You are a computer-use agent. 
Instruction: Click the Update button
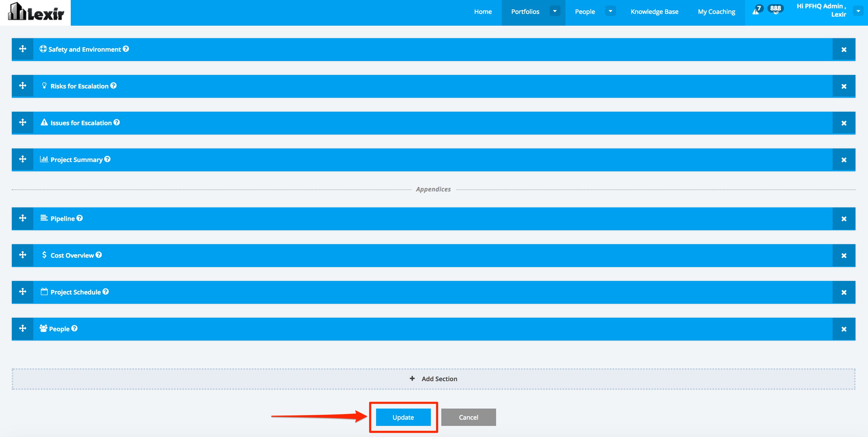[403, 417]
